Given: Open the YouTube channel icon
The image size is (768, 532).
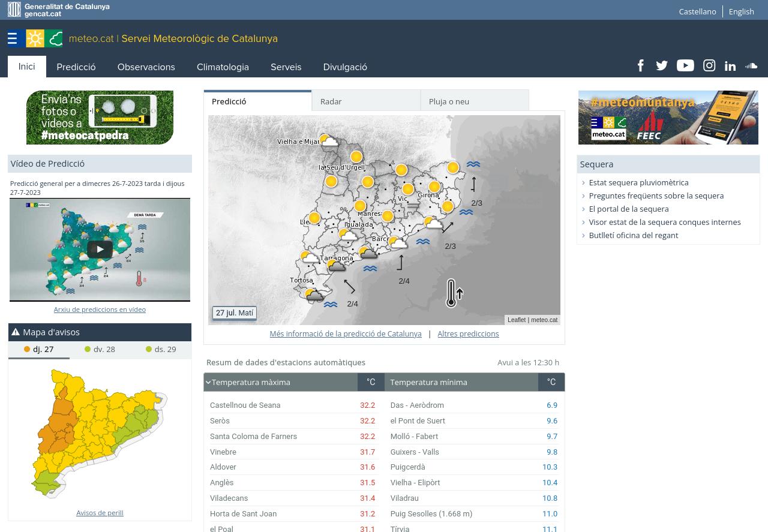Looking at the screenshot, I should click(x=685, y=66).
